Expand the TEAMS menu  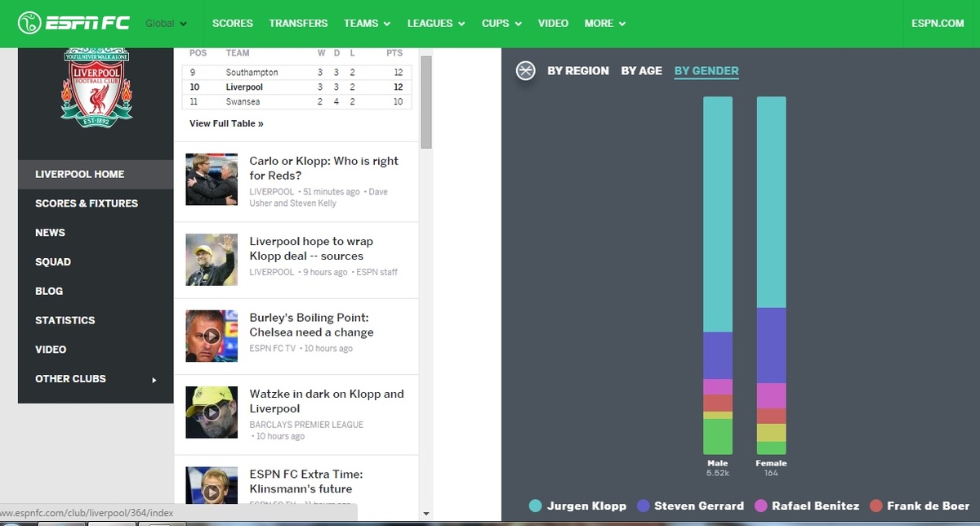coord(367,24)
